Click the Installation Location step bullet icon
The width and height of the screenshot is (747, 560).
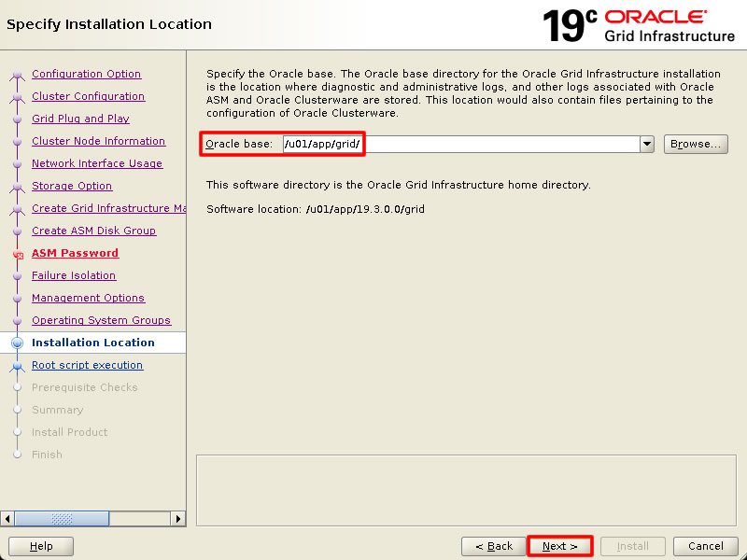pyautogui.click(x=17, y=343)
